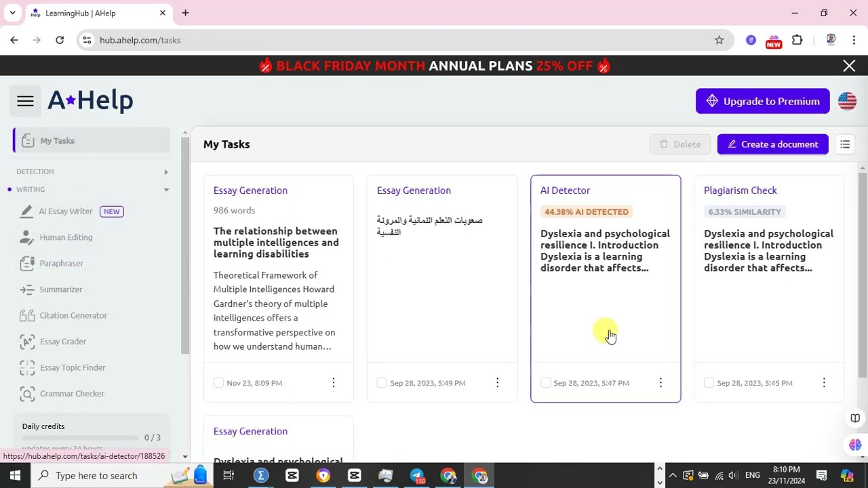Show hidden system tray icons
868x488 pixels.
coord(673,475)
